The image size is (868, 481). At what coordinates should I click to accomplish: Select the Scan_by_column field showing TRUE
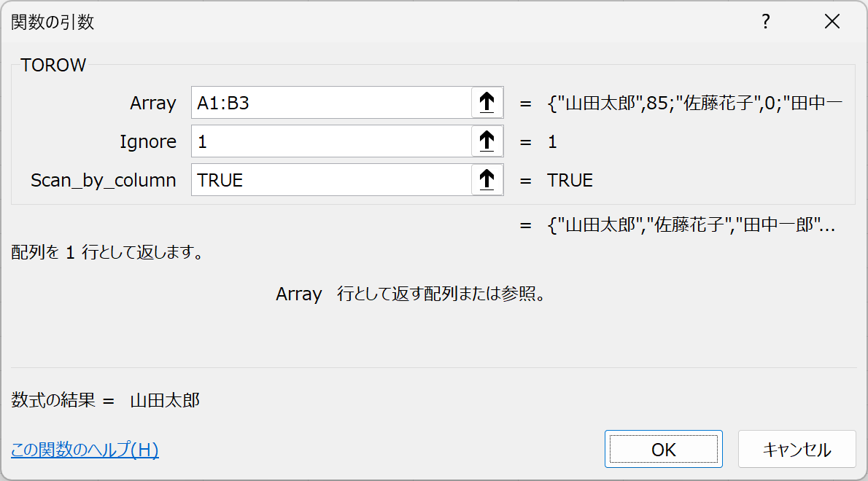331,180
